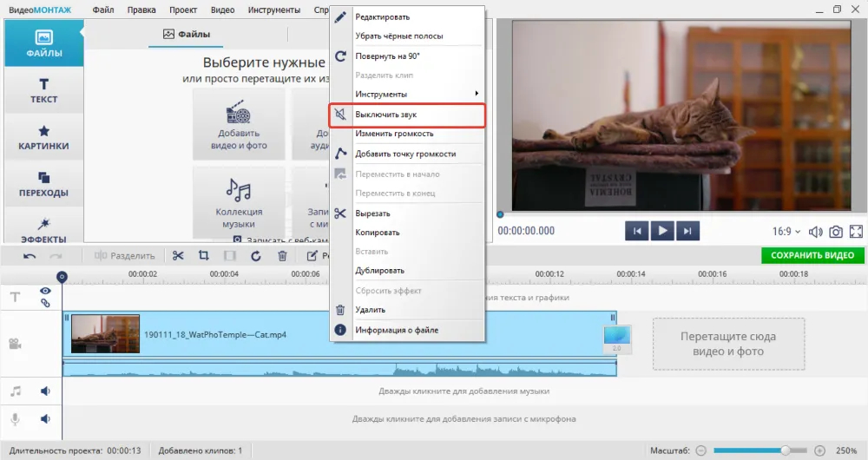Mute the microphone track speaker
Screen dimensions: 868x460
click(45, 419)
